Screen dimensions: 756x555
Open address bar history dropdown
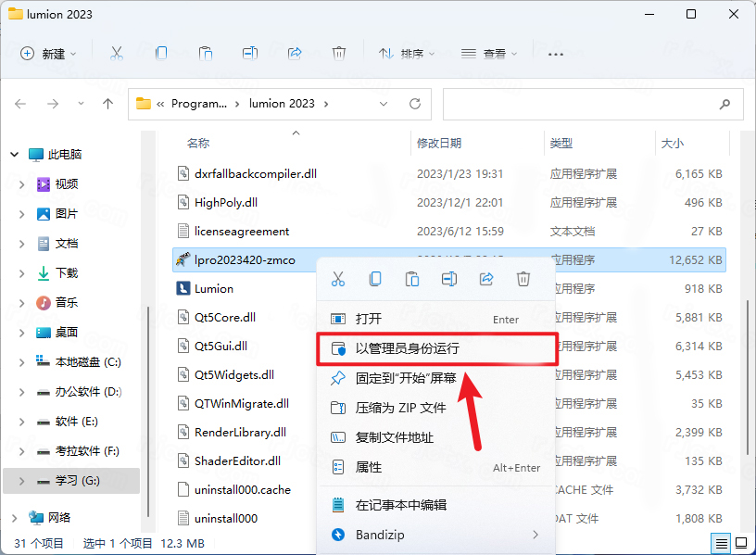[x=384, y=104]
